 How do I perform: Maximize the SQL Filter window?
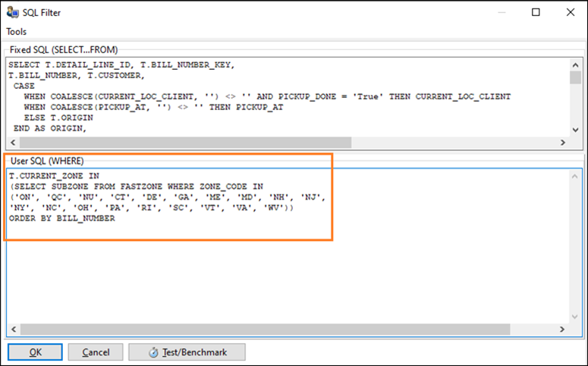536,12
